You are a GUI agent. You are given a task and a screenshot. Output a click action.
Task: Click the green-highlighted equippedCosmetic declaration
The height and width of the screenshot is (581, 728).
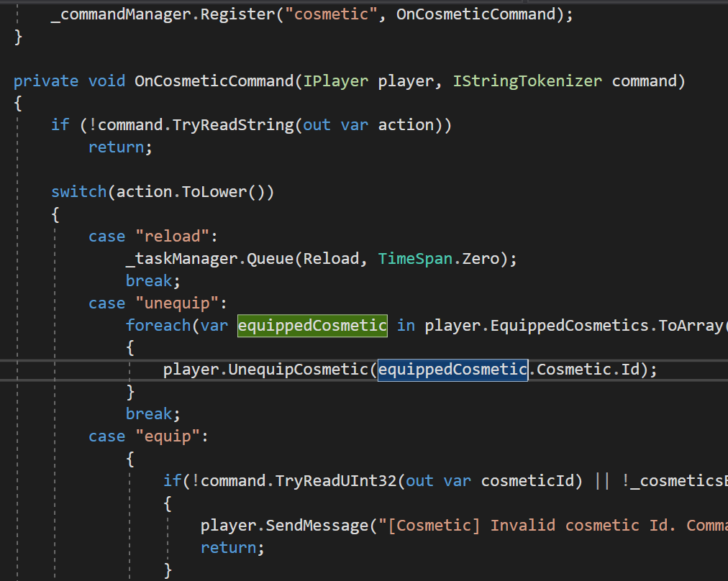click(x=312, y=326)
